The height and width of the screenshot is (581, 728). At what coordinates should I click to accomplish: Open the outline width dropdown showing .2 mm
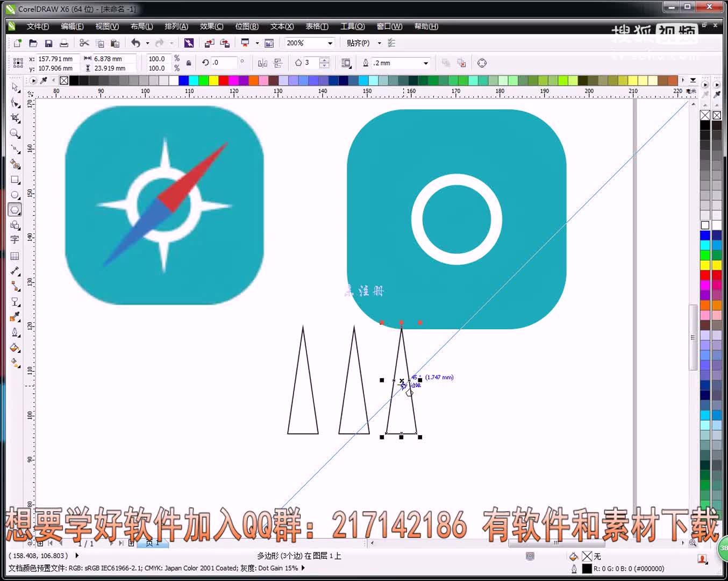425,63
